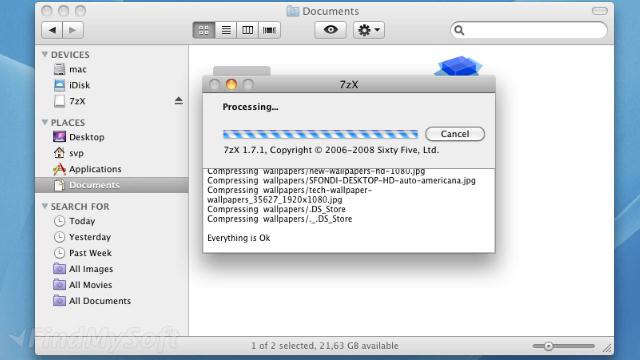The image size is (640, 360).
Task: Select the mac hard drive icon
Action: [59, 69]
